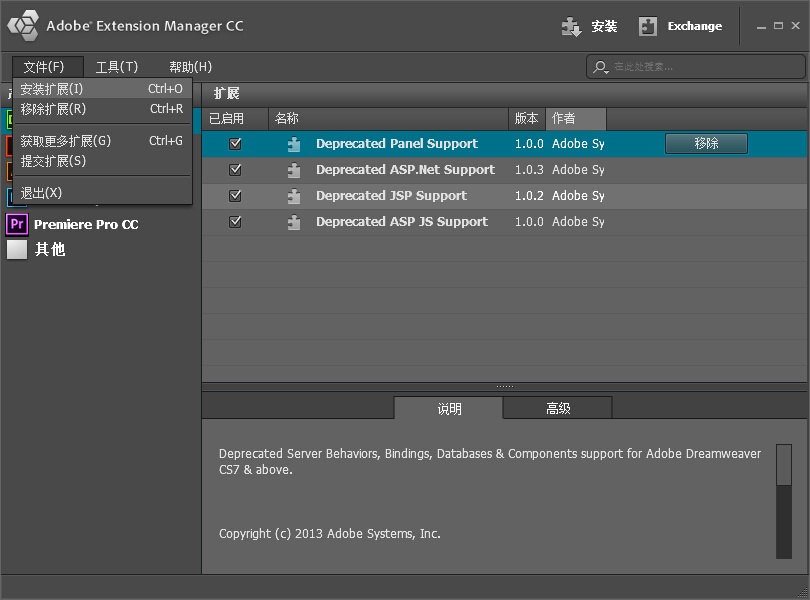
Task: Maximize the Extension Manager window
Action: click(778, 25)
